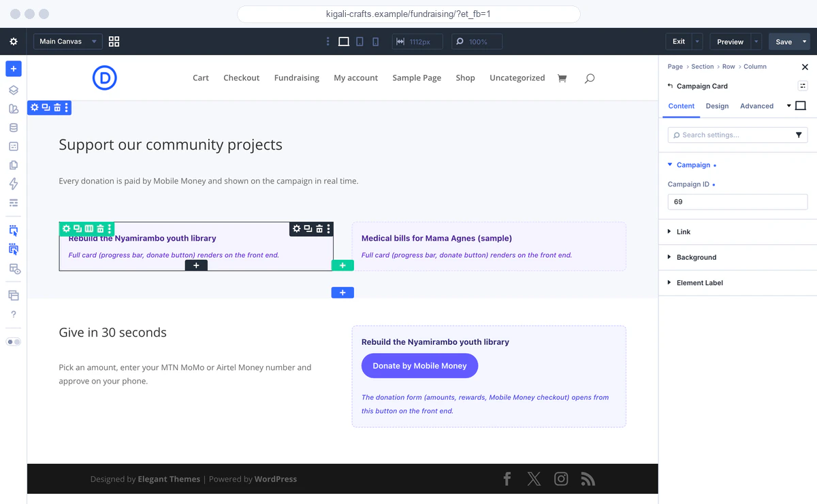
Task: Click Donate by Mobile Money button
Action: (x=419, y=366)
